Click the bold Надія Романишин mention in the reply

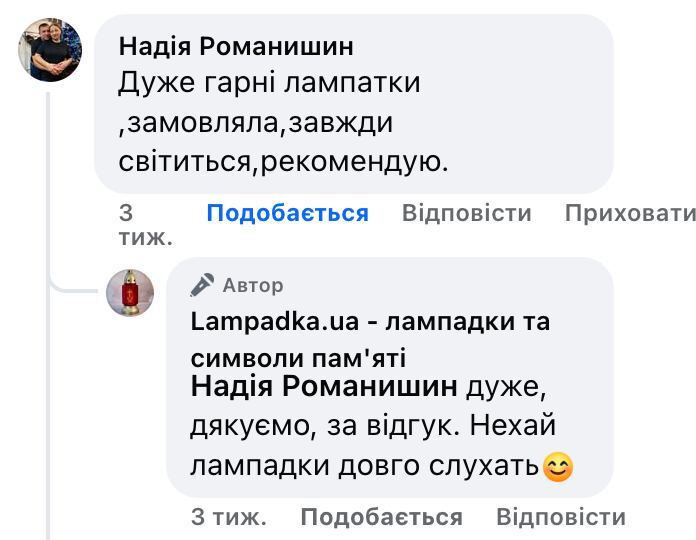(323, 386)
